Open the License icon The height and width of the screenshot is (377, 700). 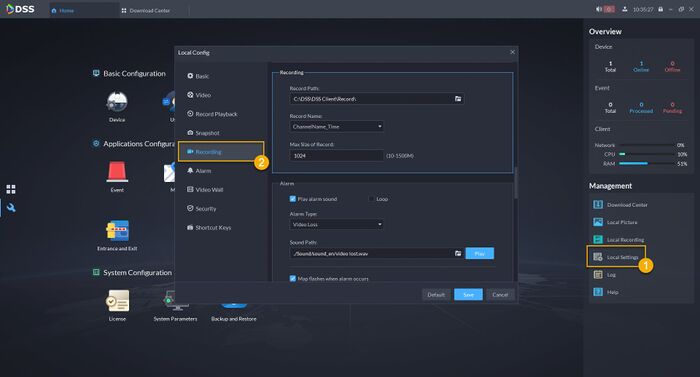[117, 301]
